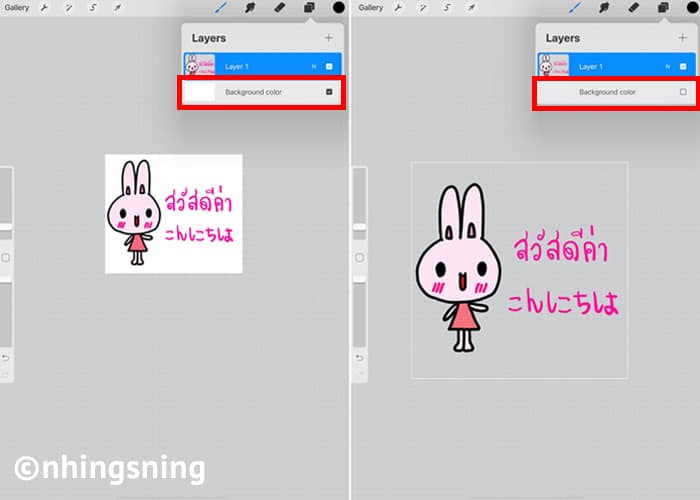Add a new layer with plus in right screenshot

point(683,38)
